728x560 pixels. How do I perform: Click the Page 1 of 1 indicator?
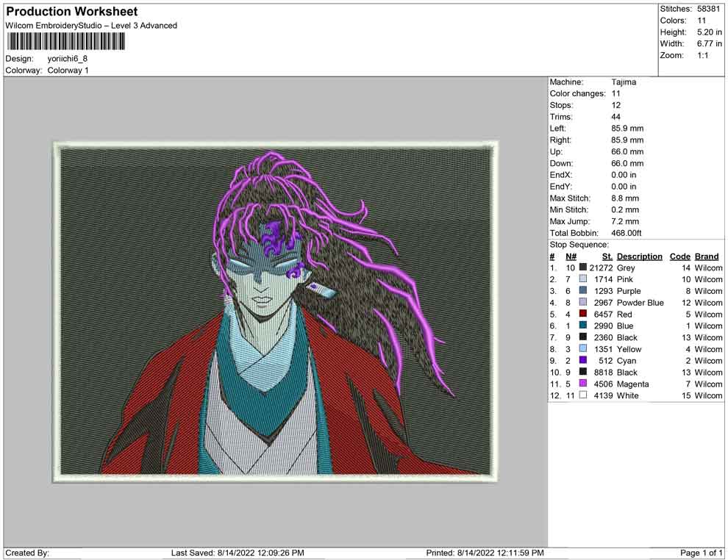tap(702, 553)
